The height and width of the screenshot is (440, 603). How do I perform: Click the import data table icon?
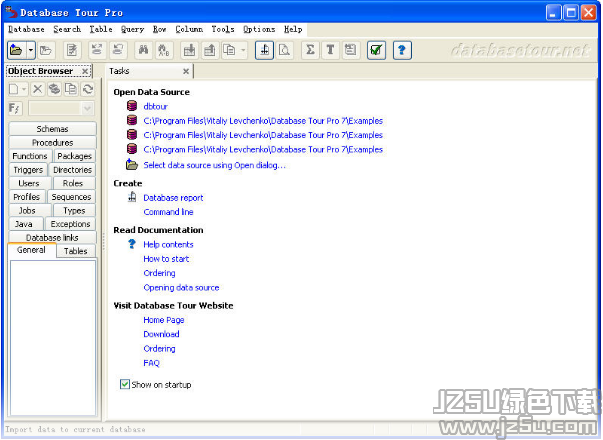(189, 50)
